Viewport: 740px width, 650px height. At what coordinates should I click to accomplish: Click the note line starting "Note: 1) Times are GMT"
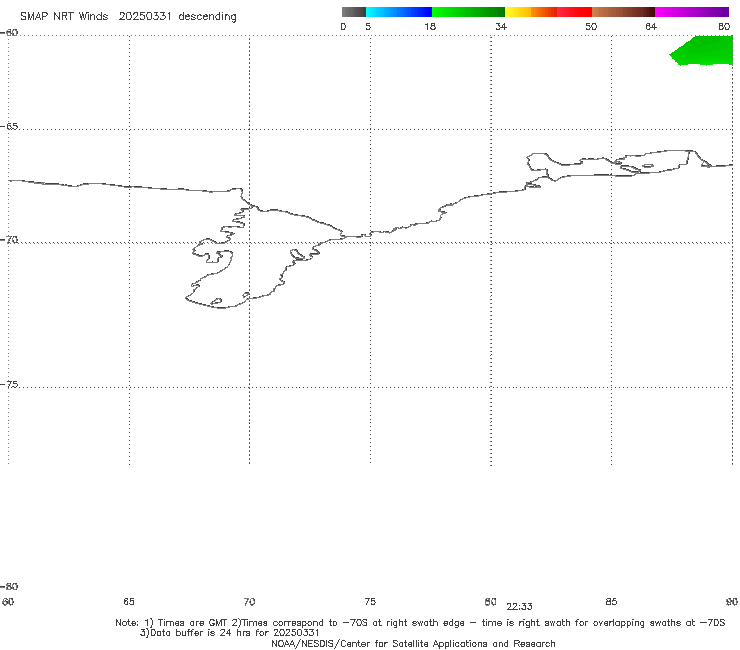420,623
